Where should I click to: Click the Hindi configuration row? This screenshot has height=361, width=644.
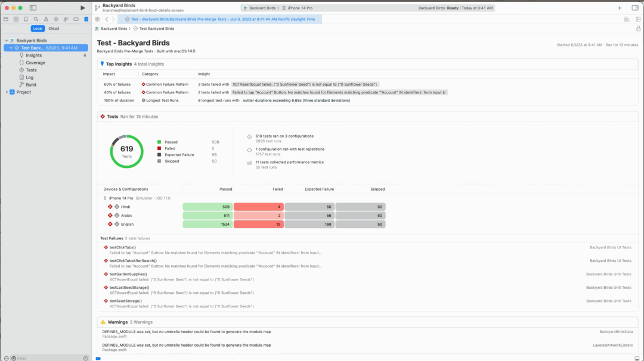[245, 207]
